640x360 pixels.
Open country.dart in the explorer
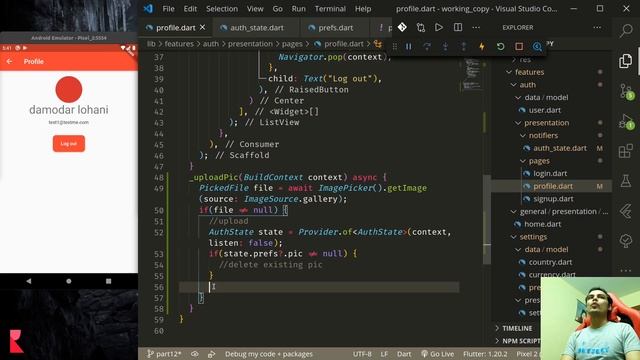550,262
